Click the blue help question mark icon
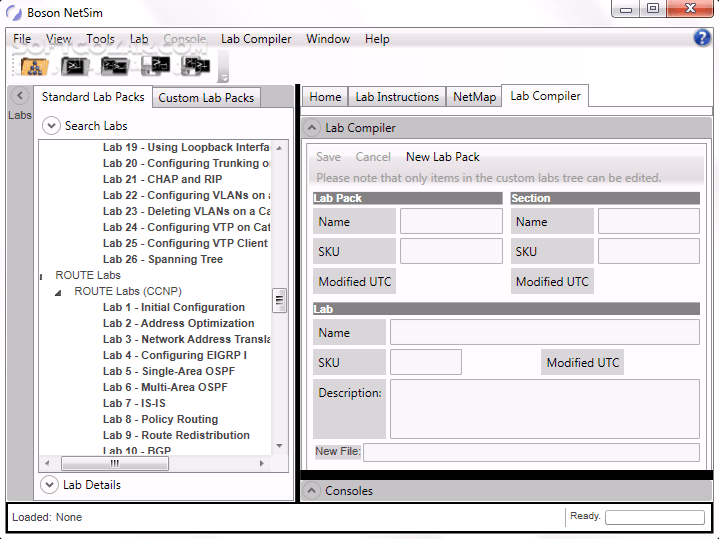This screenshot has width=719, height=539. (x=702, y=38)
